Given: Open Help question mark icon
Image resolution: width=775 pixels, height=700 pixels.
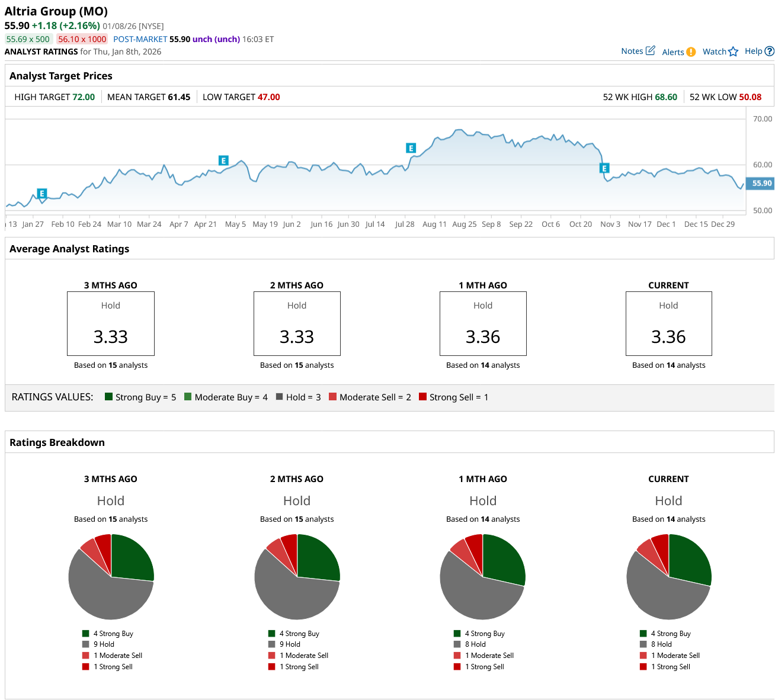Looking at the screenshot, I should point(769,52).
